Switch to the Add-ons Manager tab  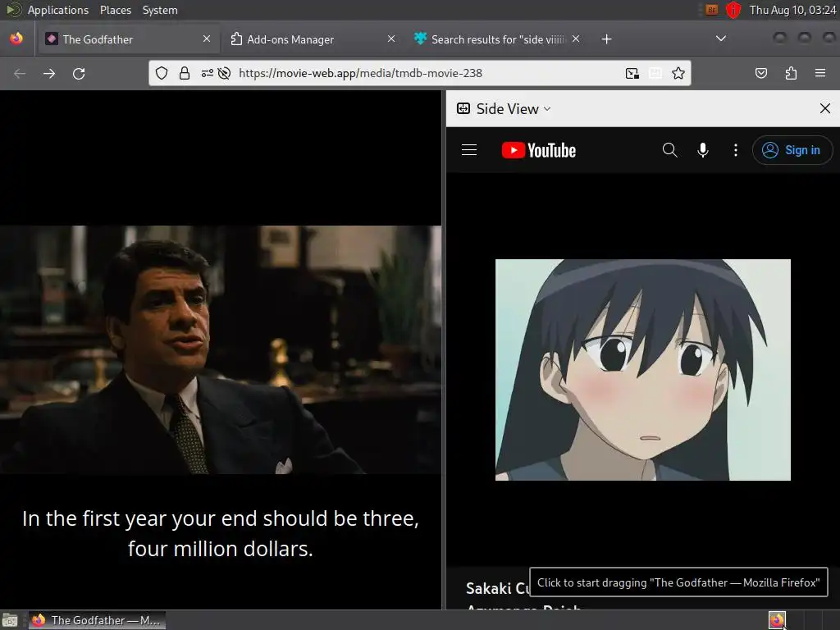pos(312,39)
